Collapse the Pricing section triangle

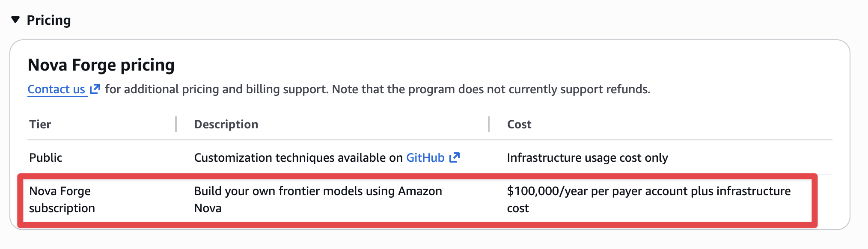tap(15, 20)
